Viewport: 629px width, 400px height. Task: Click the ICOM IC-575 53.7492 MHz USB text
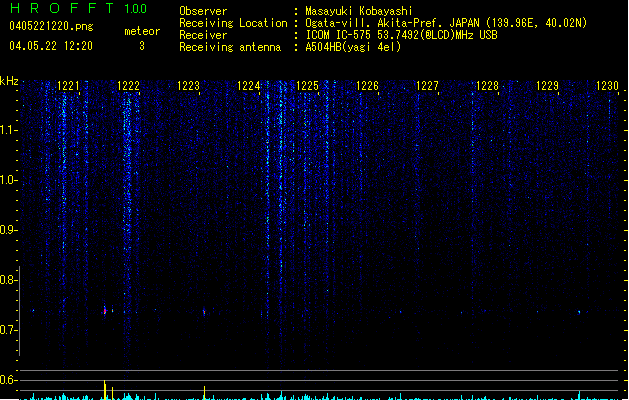tap(401, 35)
